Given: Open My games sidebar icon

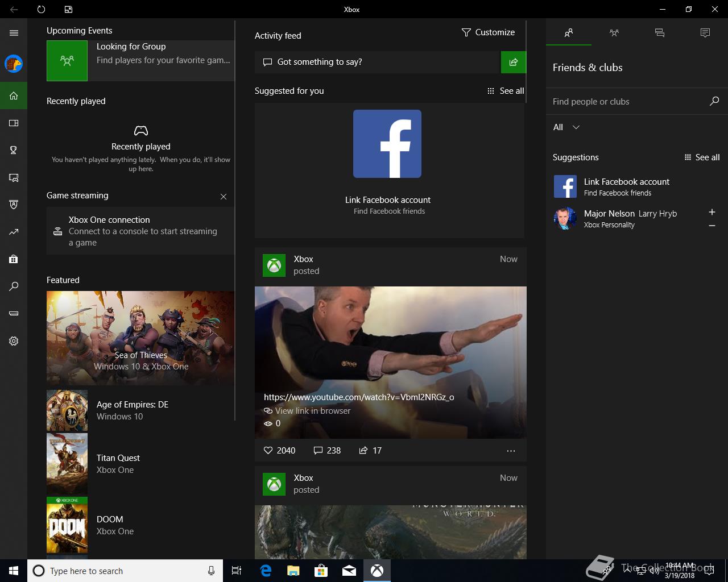Looking at the screenshot, I should 14,123.
